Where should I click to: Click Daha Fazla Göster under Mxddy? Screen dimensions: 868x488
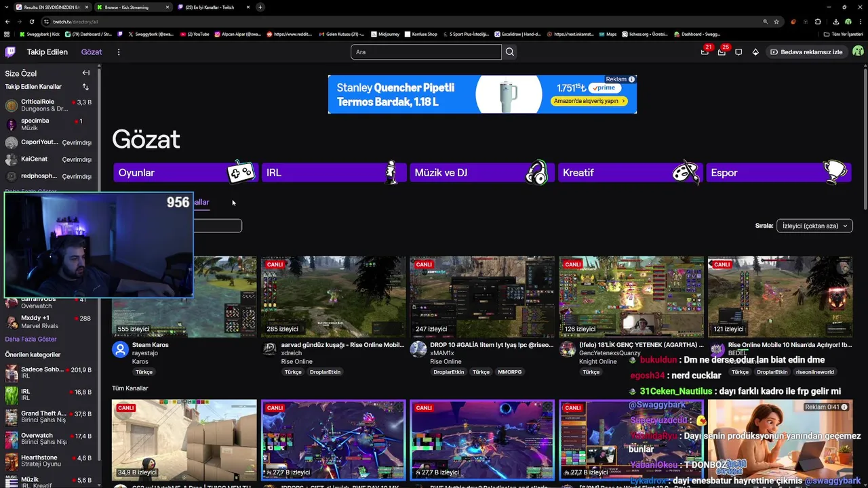pos(31,339)
